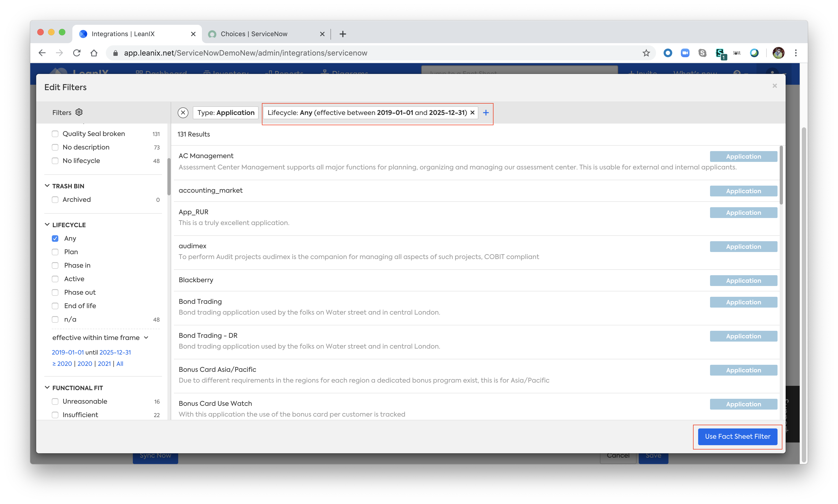838x504 pixels.
Task: Select the 2021 time frame shortcut
Action: pyautogui.click(x=104, y=364)
